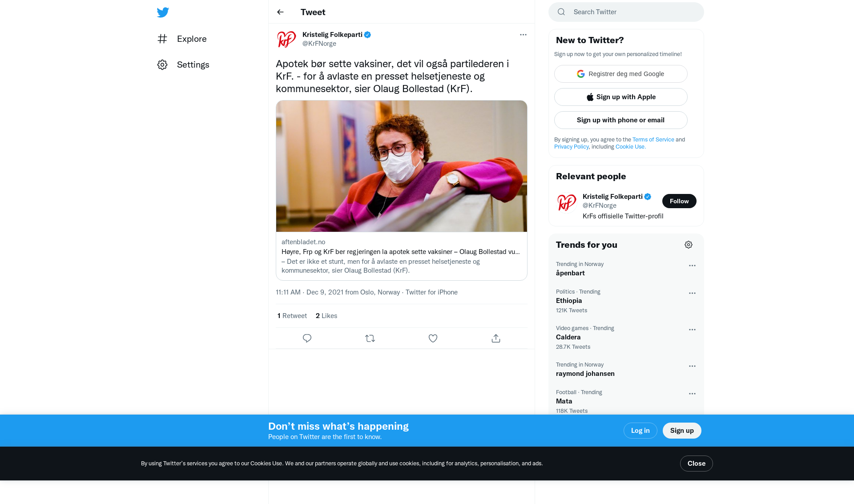
Task: Click Kristelig Folkeparti name in Relevant people
Action: tap(612, 197)
